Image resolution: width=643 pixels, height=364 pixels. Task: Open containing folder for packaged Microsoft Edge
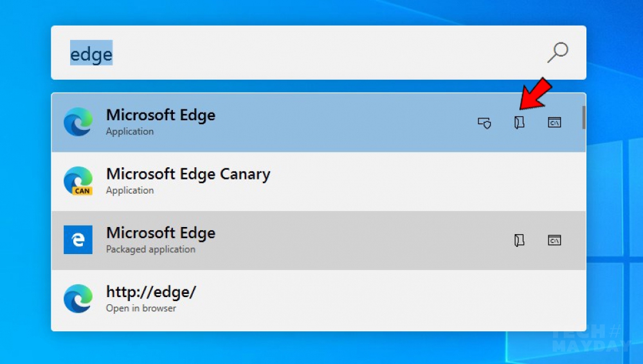(x=519, y=240)
